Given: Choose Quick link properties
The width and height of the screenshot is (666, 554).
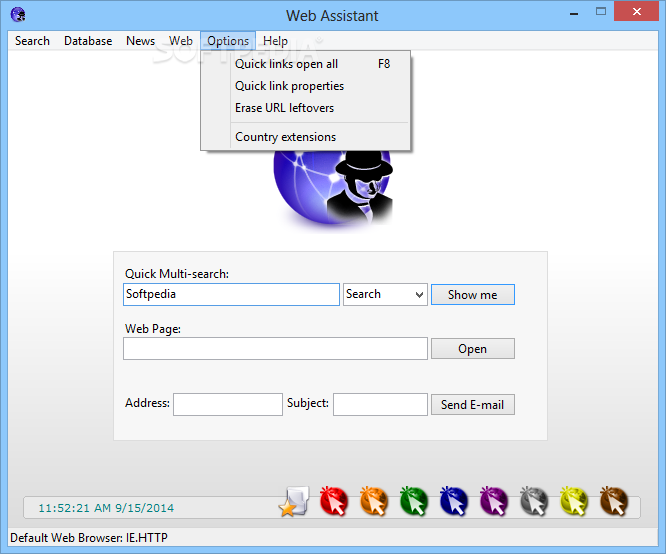Looking at the screenshot, I should (x=306, y=86).
